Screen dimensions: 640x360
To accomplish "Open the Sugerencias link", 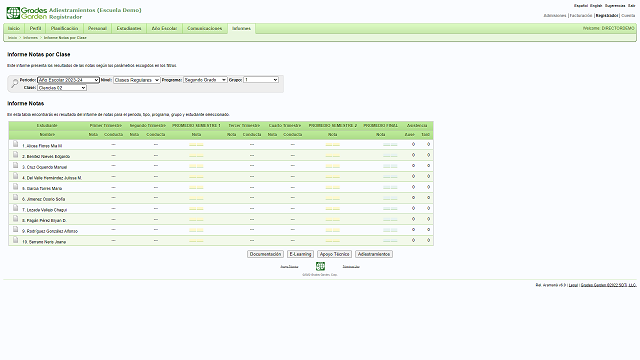I will pyautogui.click(x=615, y=6).
